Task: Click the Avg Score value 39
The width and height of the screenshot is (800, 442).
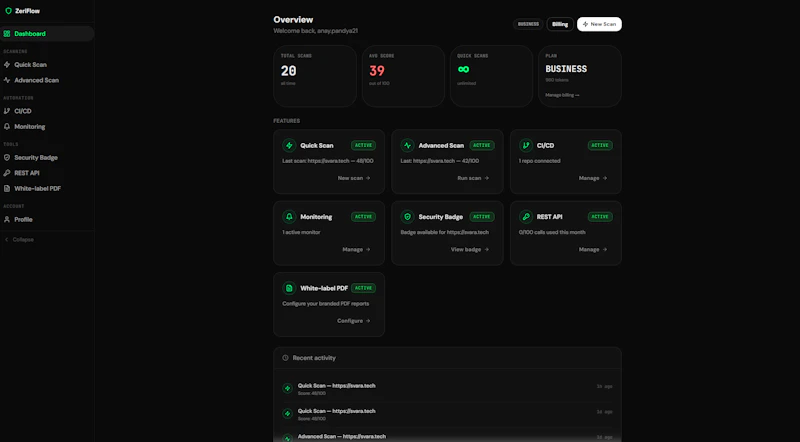Action: 377,71
